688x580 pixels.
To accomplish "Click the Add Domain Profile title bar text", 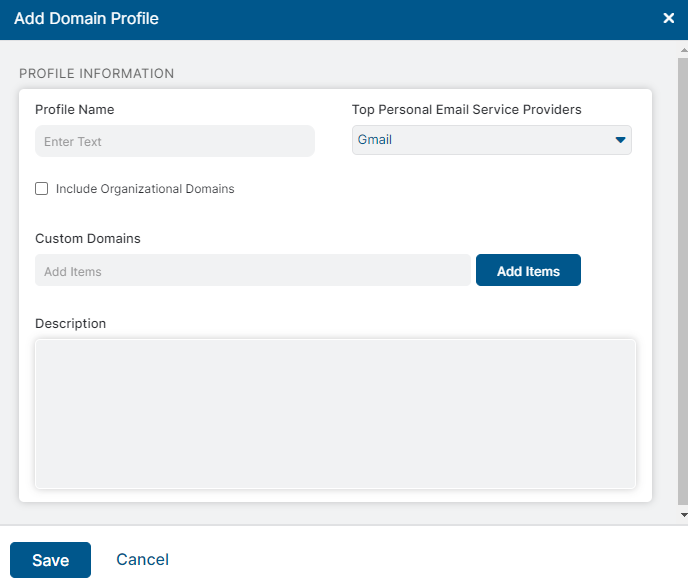I will point(86,18).
